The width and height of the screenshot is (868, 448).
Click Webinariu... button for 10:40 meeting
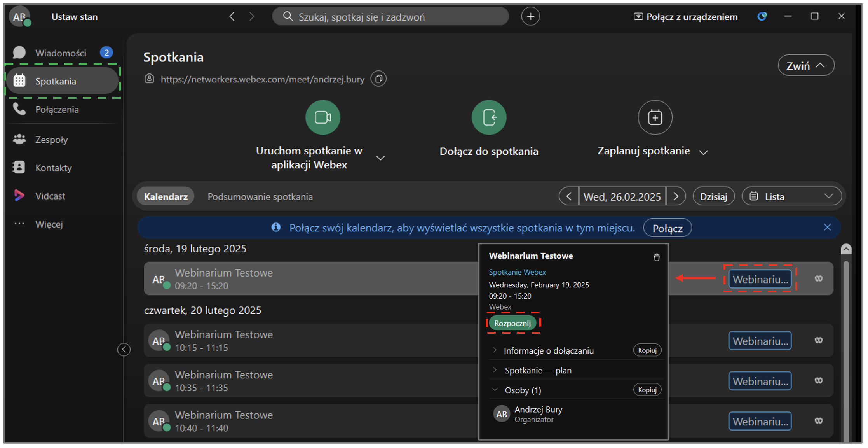coord(760,421)
